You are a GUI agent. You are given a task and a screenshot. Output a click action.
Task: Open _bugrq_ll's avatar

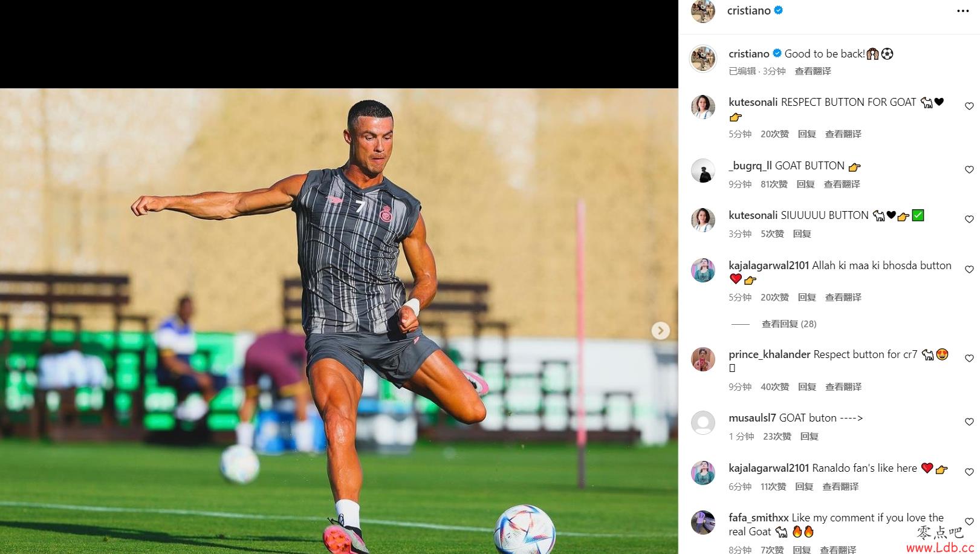click(x=703, y=171)
